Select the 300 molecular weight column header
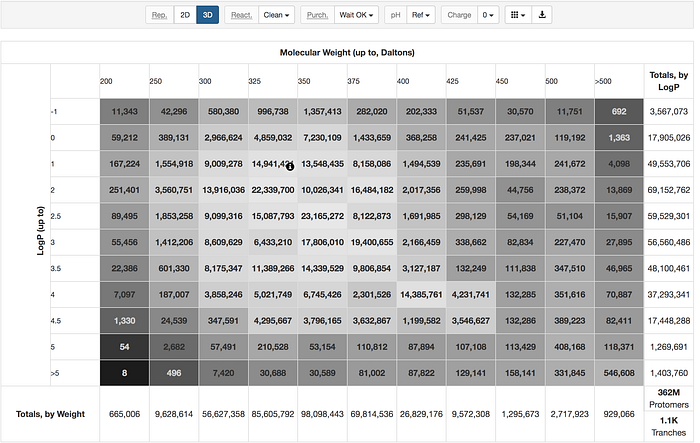The image size is (700, 443). click(223, 81)
